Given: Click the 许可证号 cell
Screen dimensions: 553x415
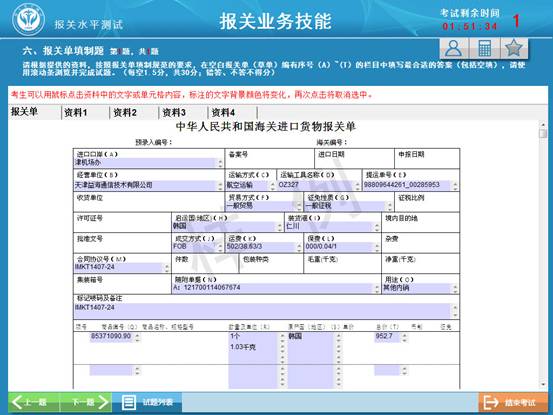Looking at the screenshot, I should click(122, 222).
